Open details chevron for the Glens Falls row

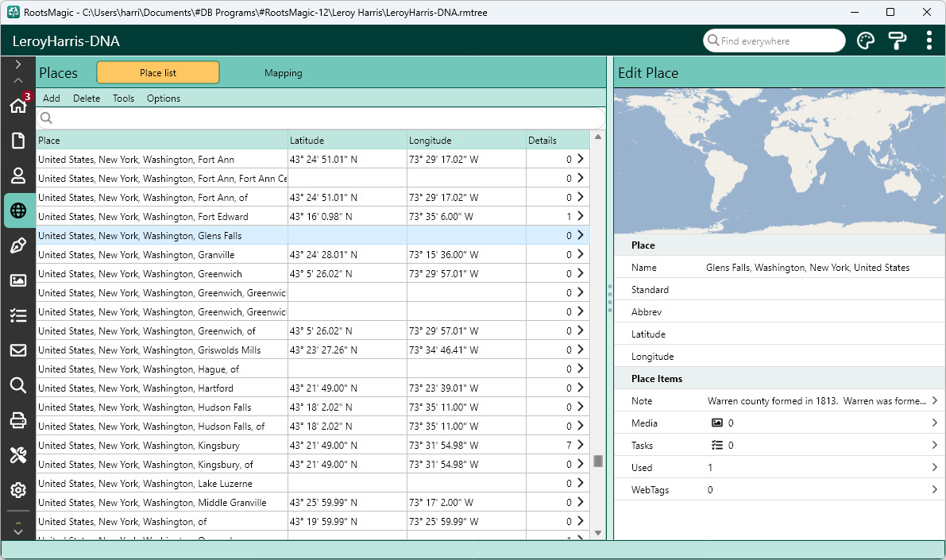pyautogui.click(x=581, y=235)
